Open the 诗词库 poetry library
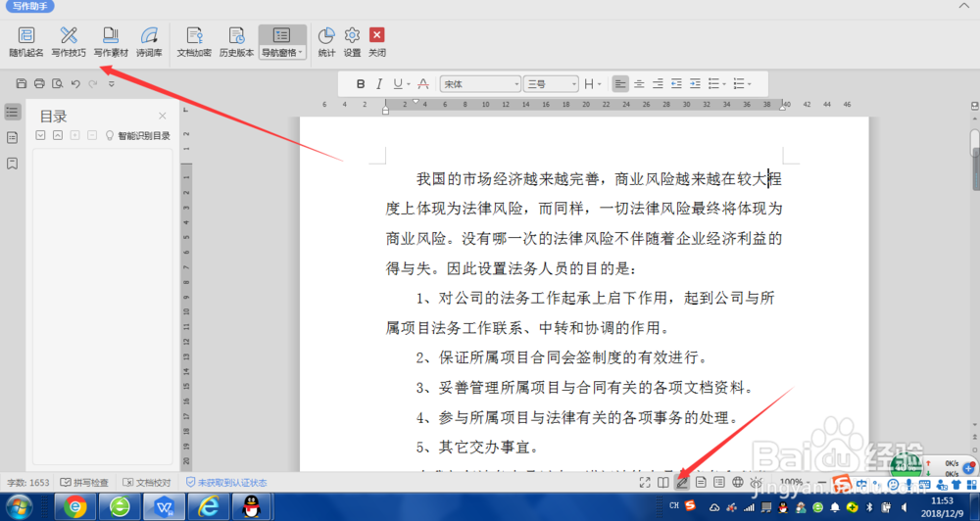The width and height of the screenshot is (980, 521). 149,42
